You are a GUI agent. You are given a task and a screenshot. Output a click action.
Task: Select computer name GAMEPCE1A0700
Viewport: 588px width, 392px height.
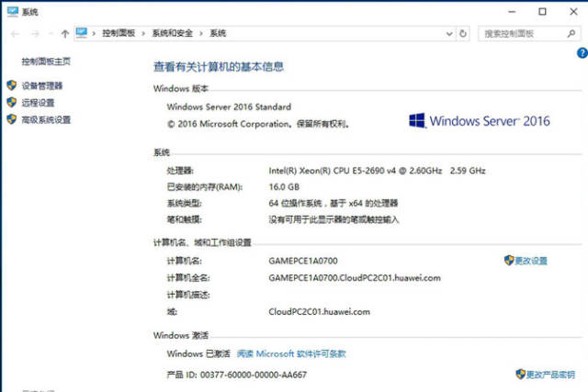pos(303,261)
